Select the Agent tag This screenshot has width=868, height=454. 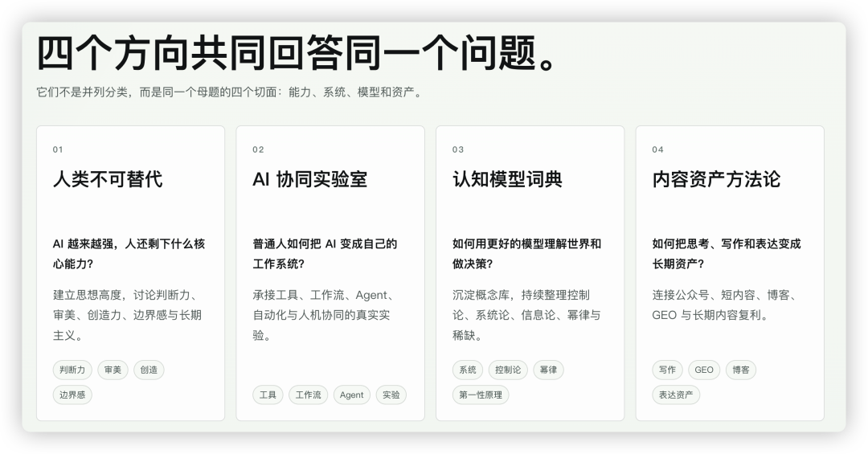(351, 395)
